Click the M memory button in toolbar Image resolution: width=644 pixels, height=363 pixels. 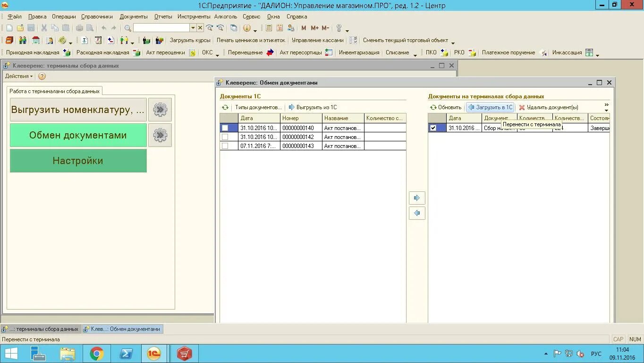[x=304, y=28]
